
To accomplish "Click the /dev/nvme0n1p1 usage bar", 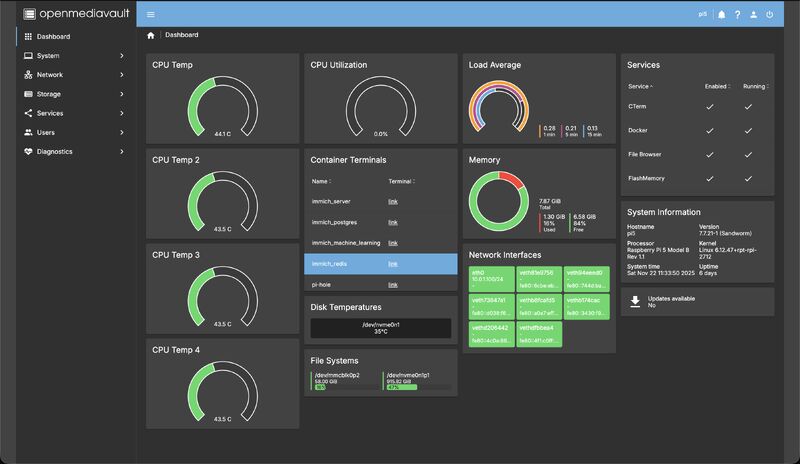I will click(x=418, y=387).
